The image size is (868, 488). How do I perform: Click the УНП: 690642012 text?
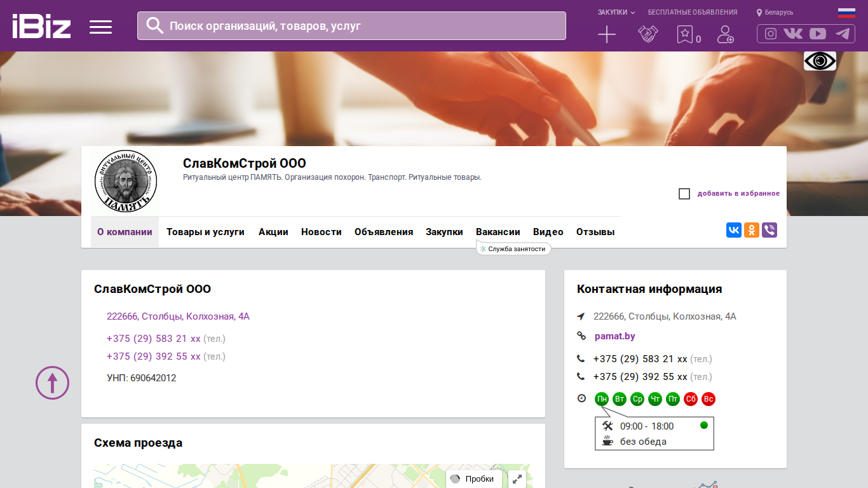coord(142,378)
